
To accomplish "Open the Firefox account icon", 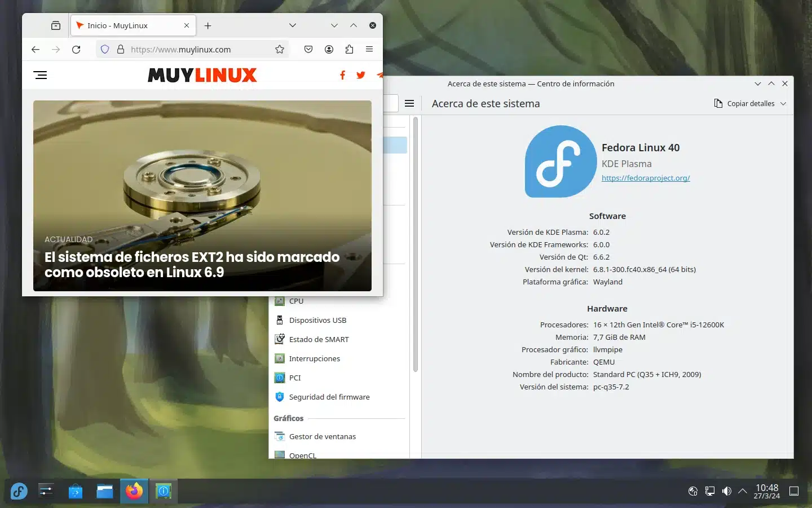I will click(329, 50).
